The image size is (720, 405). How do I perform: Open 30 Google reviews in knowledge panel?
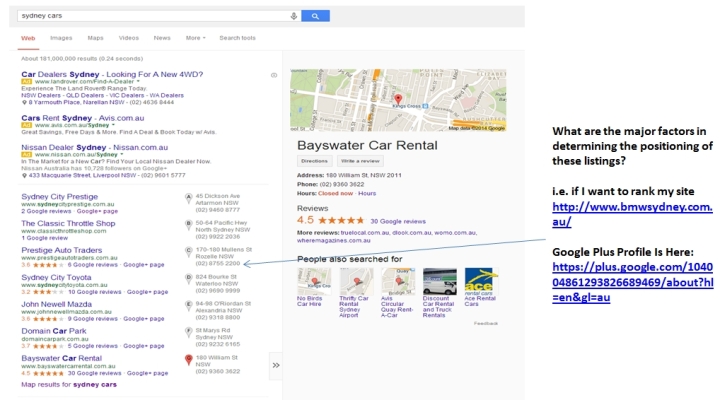398,221
